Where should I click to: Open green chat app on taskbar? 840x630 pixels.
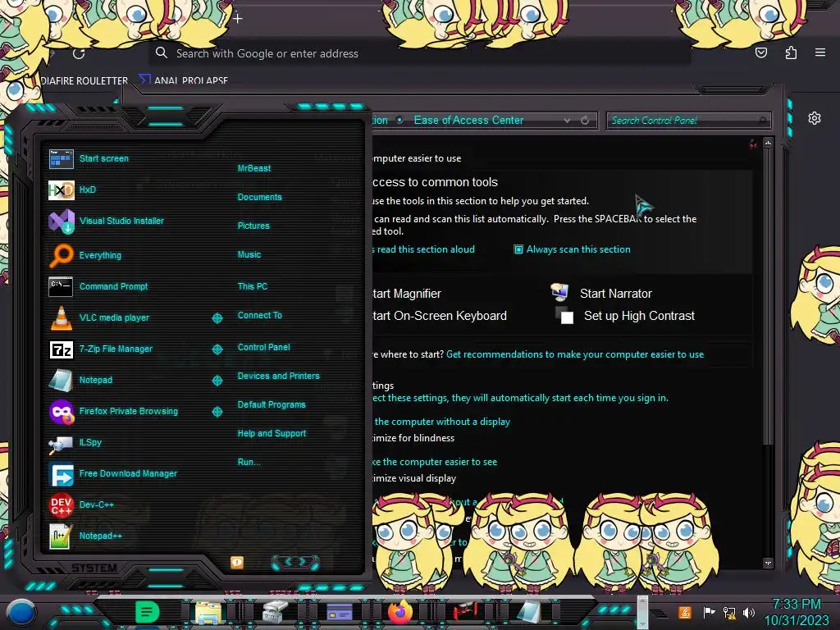pos(147,612)
